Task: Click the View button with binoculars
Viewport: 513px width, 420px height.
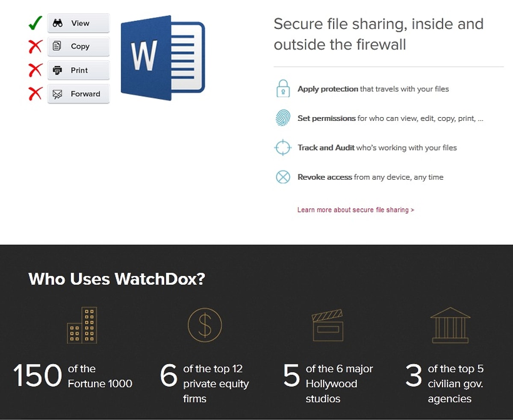Action: [78, 23]
